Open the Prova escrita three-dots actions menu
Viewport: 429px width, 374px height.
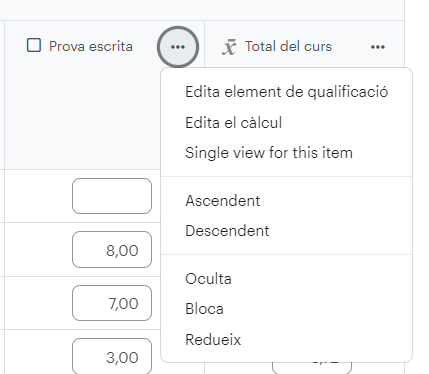[178, 47]
